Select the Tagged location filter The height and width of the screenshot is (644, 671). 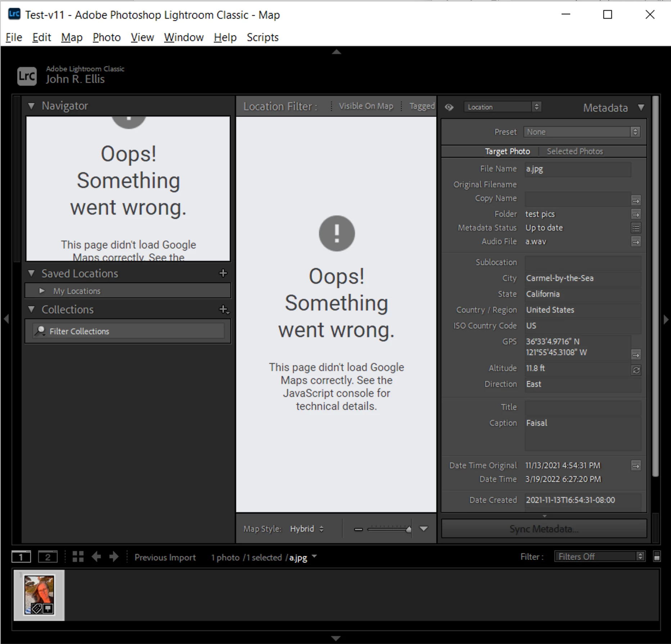[422, 106]
